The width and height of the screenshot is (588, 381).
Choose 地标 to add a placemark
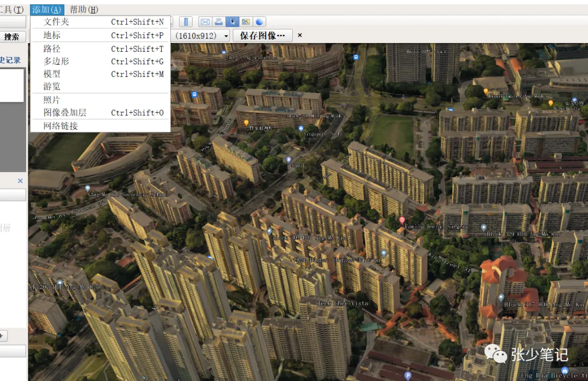coord(101,35)
